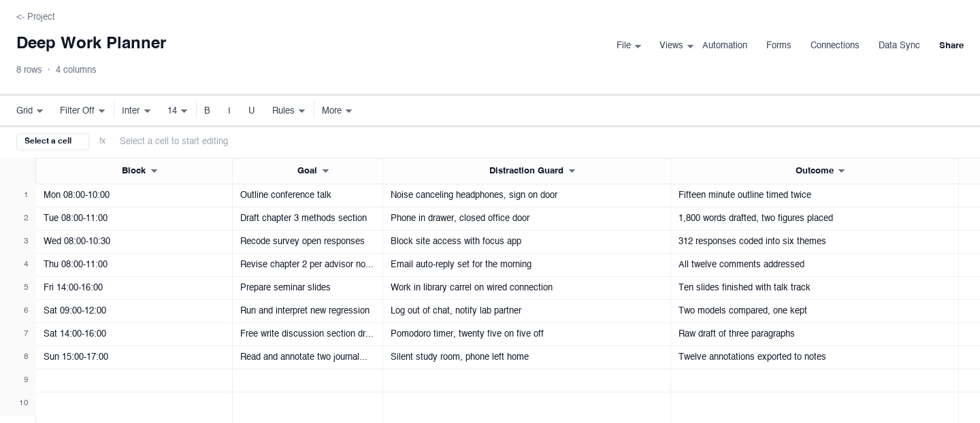Expand the Grid view dropdown

pyautogui.click(x=30, y=111)
